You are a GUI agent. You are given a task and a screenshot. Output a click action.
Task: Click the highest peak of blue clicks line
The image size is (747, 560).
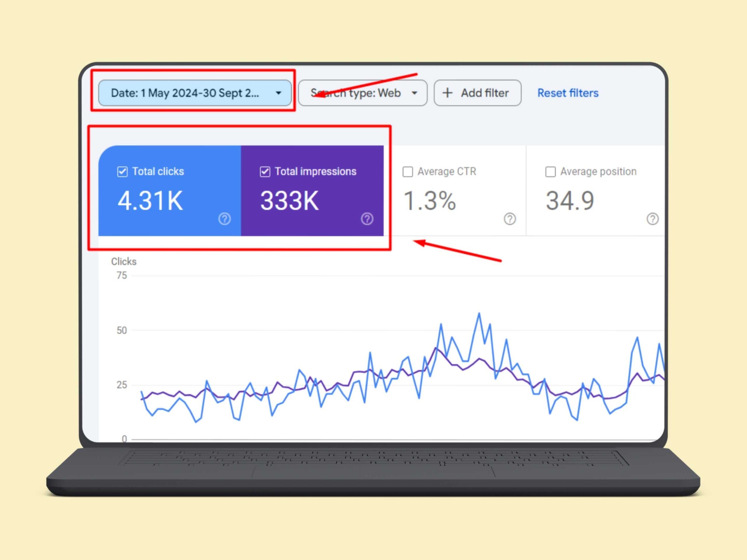tap(479, 314)
